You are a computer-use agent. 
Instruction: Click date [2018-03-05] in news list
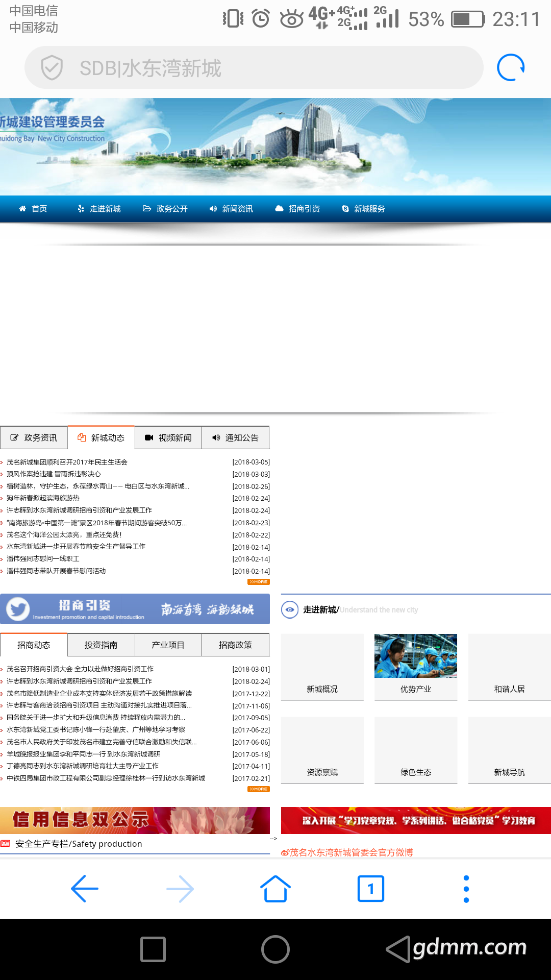pyautogui.click(x=251, y=462)
